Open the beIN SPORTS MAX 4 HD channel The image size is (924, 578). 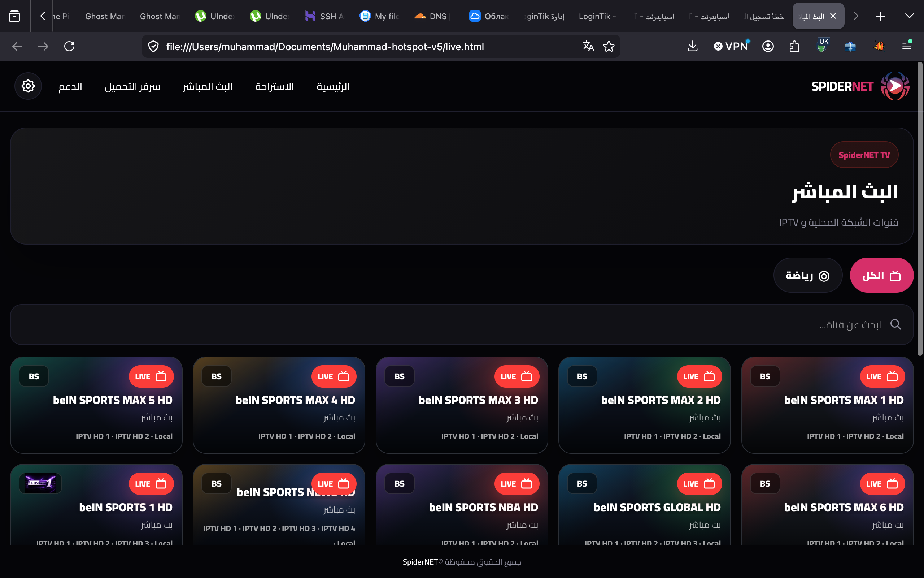279,405
